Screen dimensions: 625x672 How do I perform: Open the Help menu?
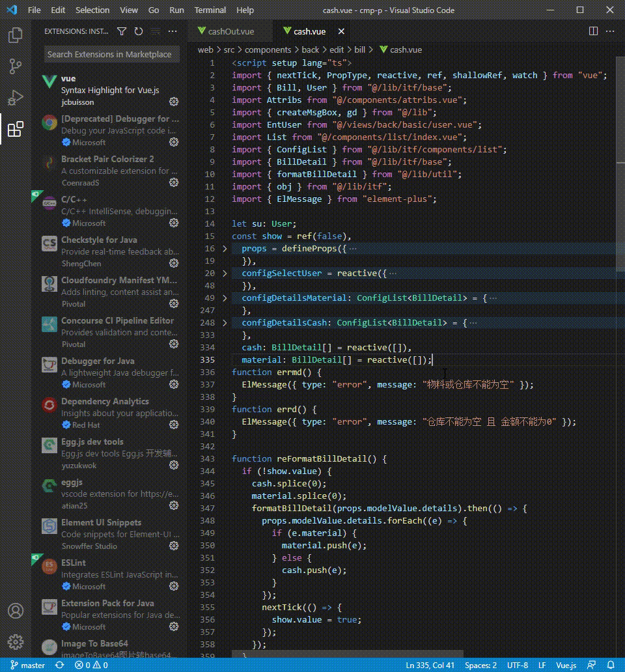pos(245,10)
